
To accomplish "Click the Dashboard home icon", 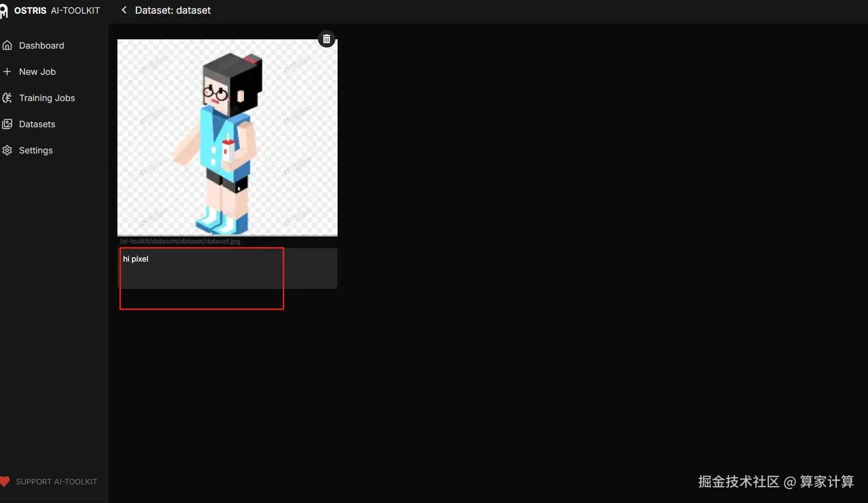I will [7, 45].
